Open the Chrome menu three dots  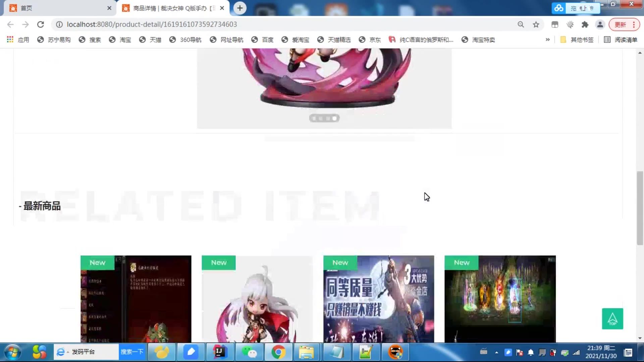point(634,24)
